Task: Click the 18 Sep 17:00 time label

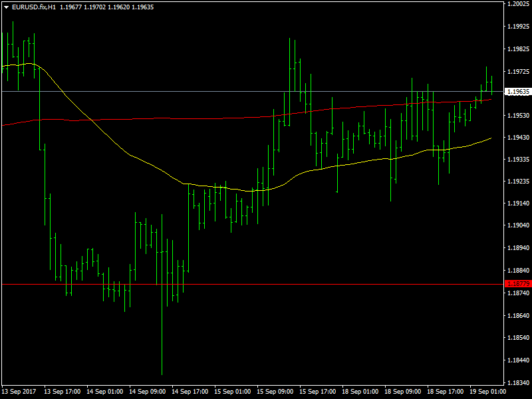Action: 445,392
